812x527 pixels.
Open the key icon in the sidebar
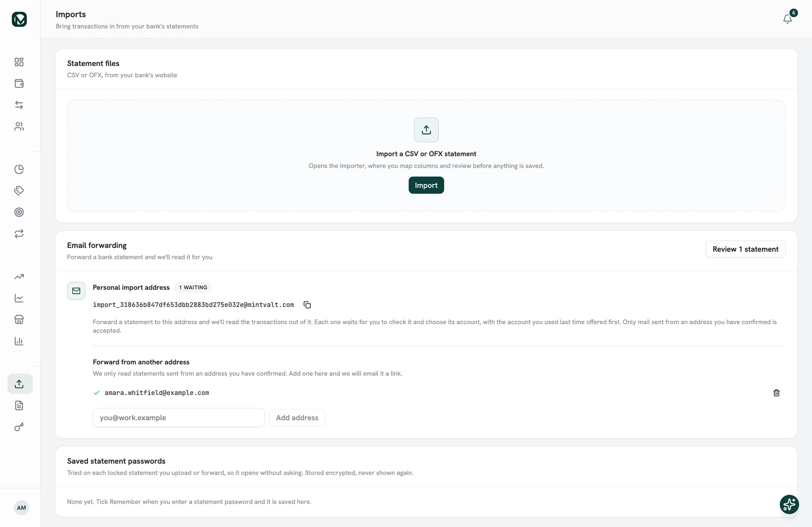tap(19, 427)
